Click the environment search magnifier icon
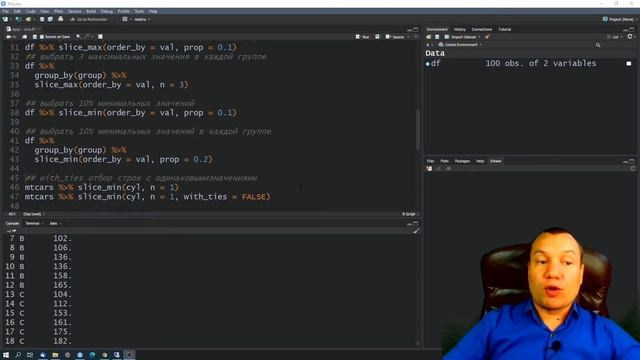This screenshot has width=640, height=360. tap(598, 45)
